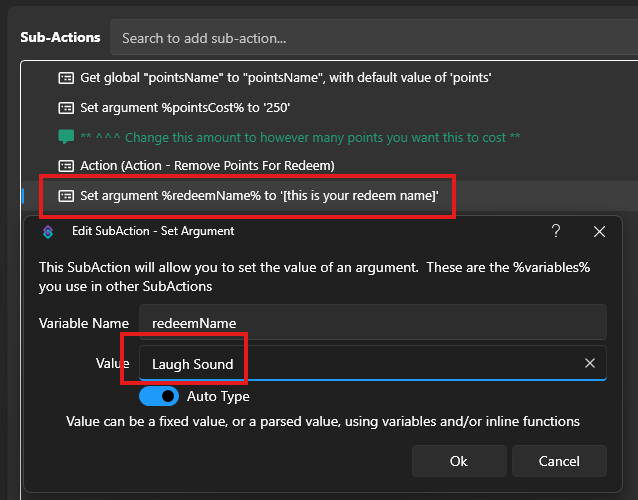Click the icon beside the Set argument %pointsCost% sub-action

pos(67,108)
